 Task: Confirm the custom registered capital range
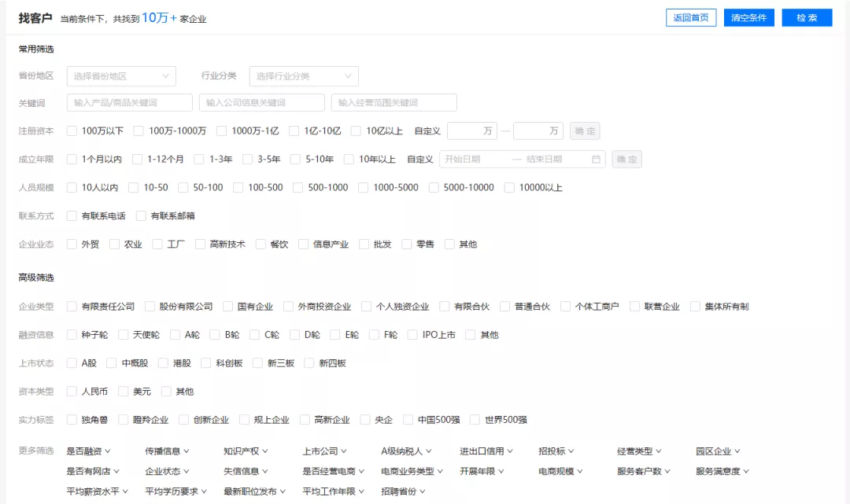[584, 131]
